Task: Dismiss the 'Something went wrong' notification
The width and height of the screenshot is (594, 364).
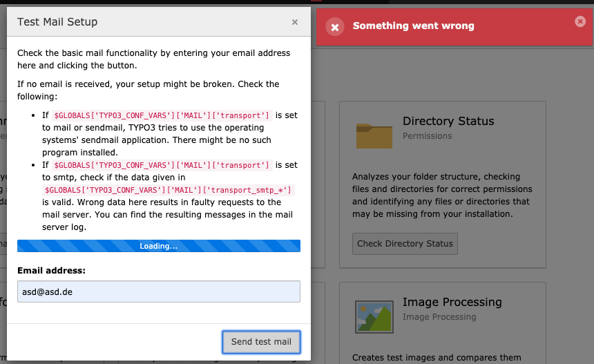Action: (x=579, y=21)
